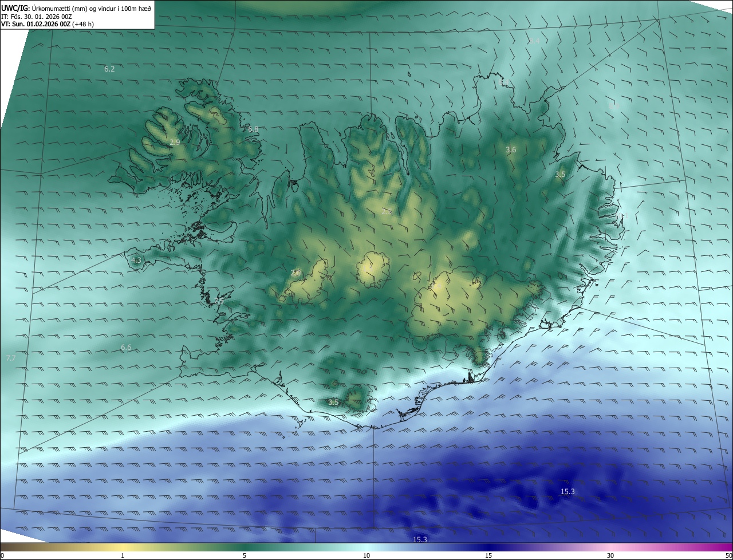This screenshot has height=560, width=733.
Task: Click the 30 tick on the color scale
Action: click(610, 555)
